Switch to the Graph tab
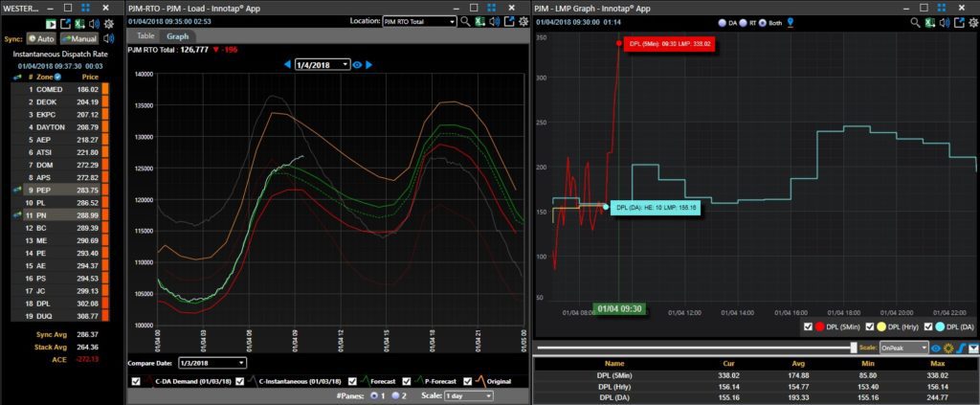Image resolution: width=980 pixels, height=405 pixels. pos(177,36)
